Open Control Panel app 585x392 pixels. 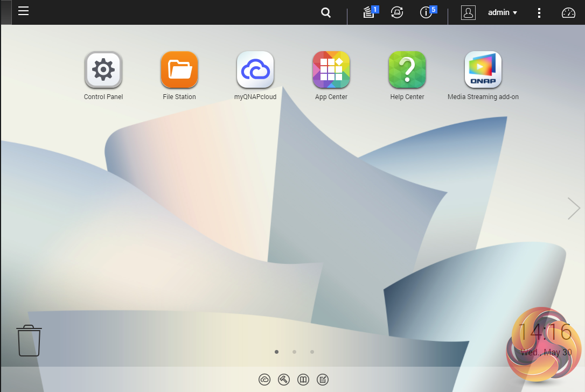(x=103, y=70)
